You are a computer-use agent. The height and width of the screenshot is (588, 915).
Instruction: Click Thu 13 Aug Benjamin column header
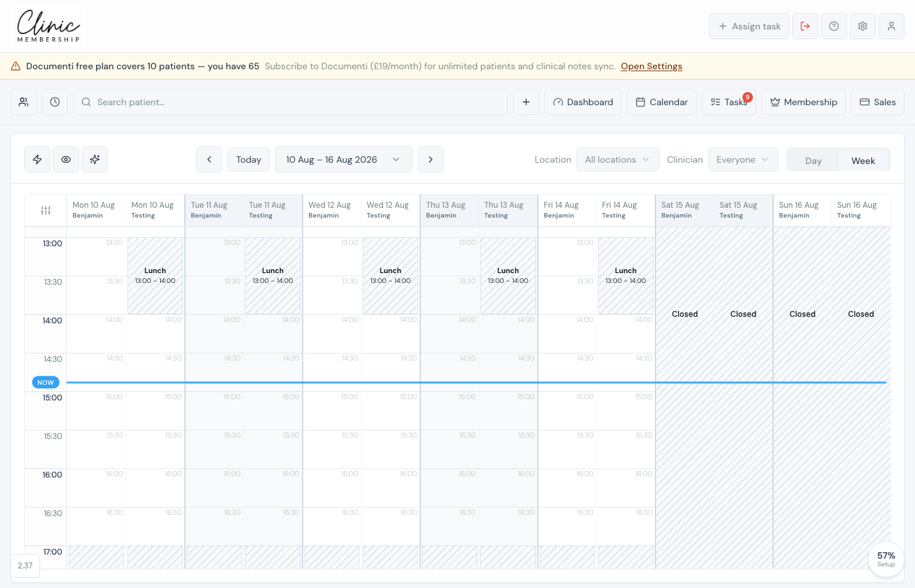[x=450, y=210]
